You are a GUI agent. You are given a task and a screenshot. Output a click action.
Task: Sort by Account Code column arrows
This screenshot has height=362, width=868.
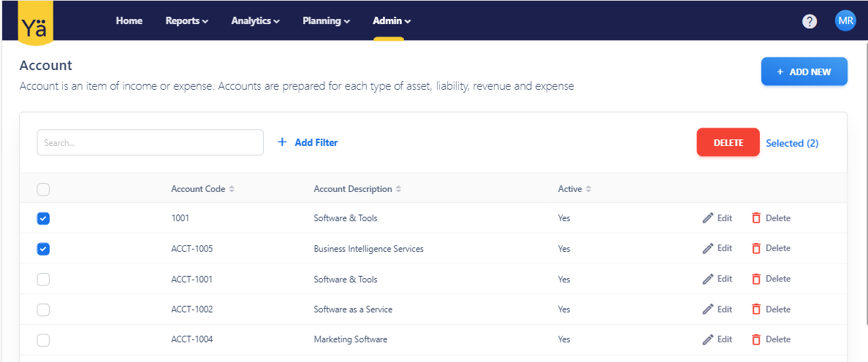tap(232, 189)
